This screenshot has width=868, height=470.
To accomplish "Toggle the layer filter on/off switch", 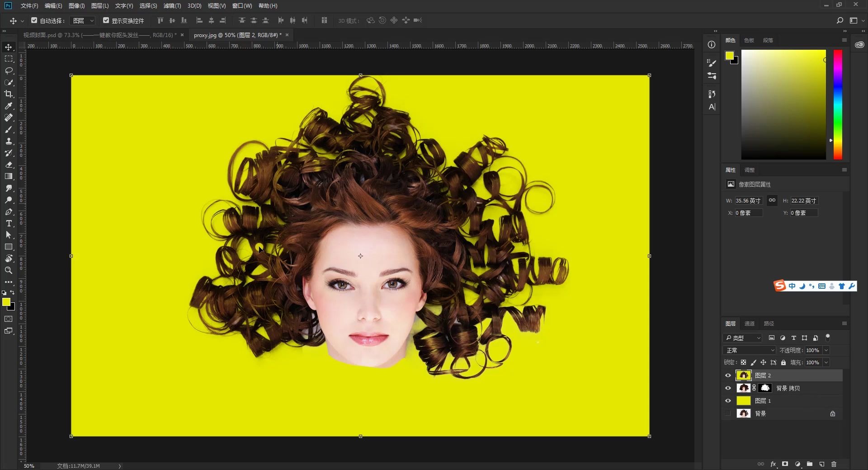I will click(828, 337).
